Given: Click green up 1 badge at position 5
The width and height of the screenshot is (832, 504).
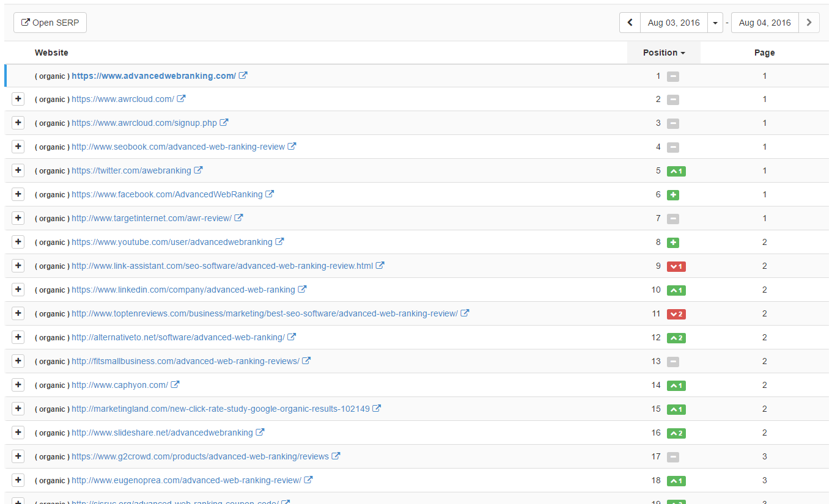Looking at the screenshot, I should tap(676, 171).
